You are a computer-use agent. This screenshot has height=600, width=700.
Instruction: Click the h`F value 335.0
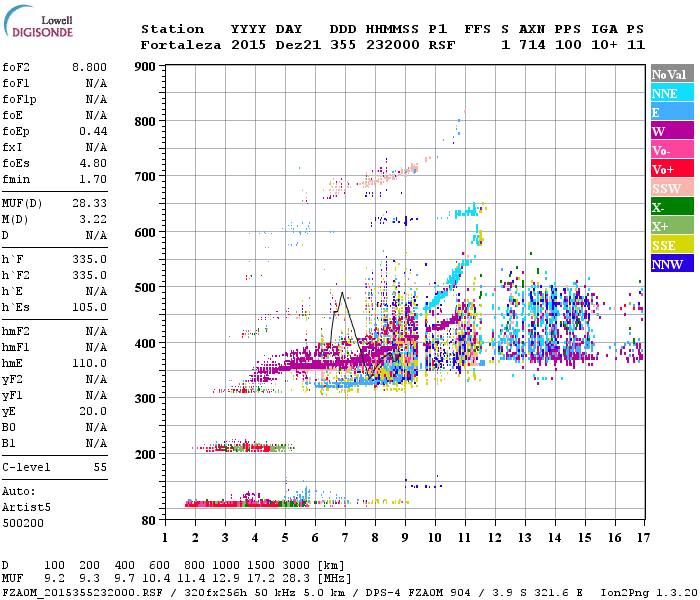point(89,259)
